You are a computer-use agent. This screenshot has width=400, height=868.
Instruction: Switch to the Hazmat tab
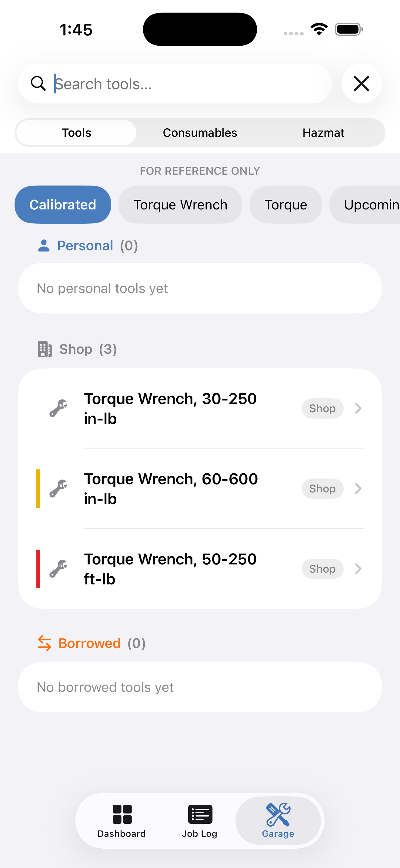point(323,133)
